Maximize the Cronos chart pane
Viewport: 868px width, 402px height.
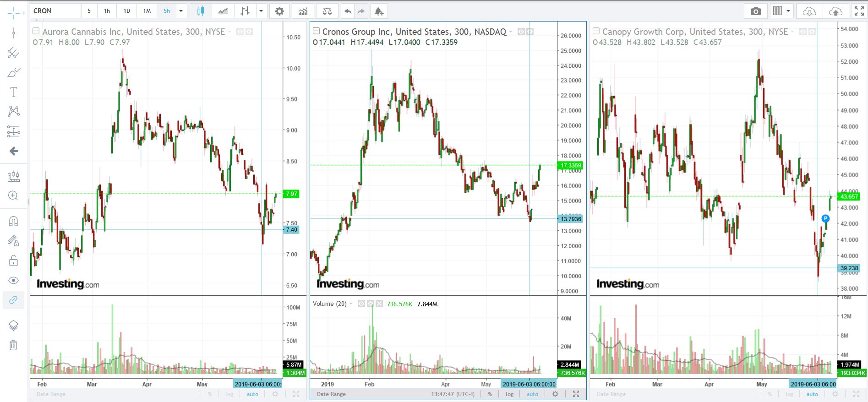(576, 394)
